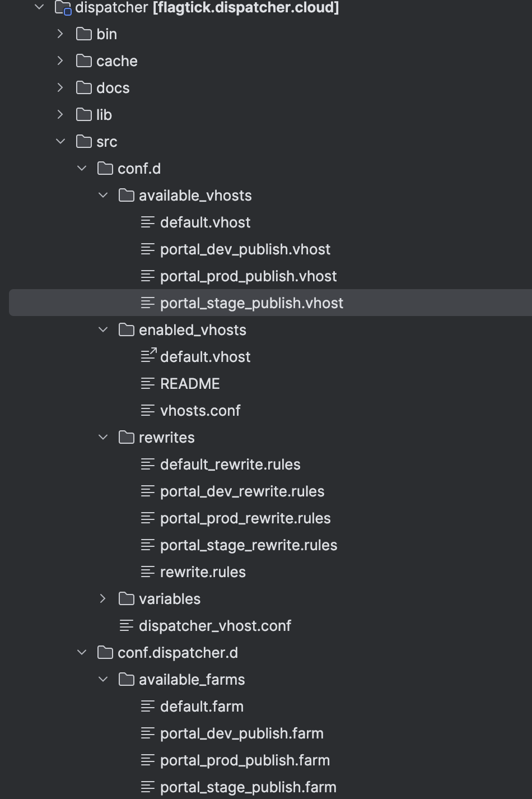Select the rewrite.rules file
Viewport: 532px width, 799px height.
click(203, 572)
